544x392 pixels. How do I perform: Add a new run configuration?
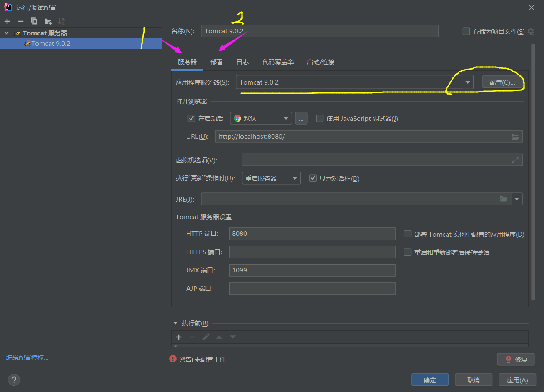tap(7, 21)
